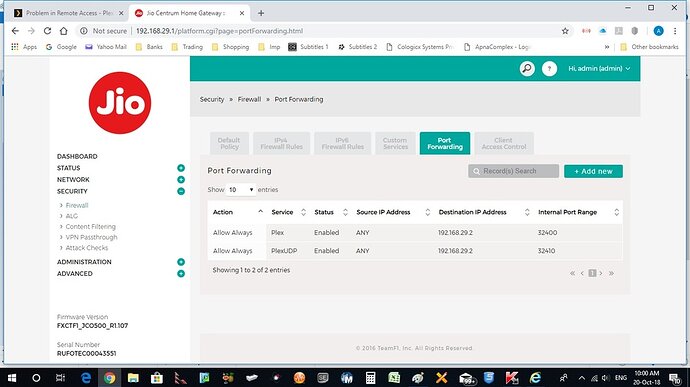This screenshot has height=387, width=690.
Task: Sort by Internal Port Range arrows
Action: [617, 212]
